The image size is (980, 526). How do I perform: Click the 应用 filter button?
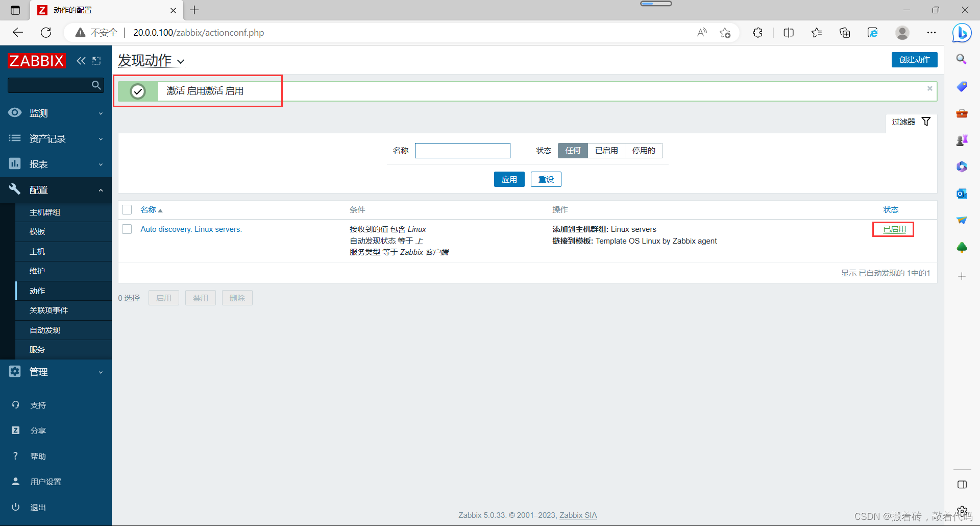(x=509, y=179)
